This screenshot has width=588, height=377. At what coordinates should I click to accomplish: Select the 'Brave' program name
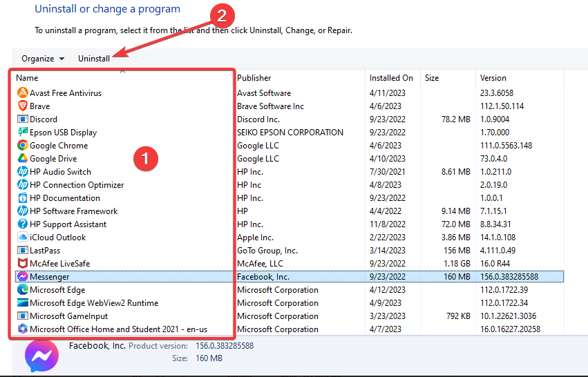point(40,106)
